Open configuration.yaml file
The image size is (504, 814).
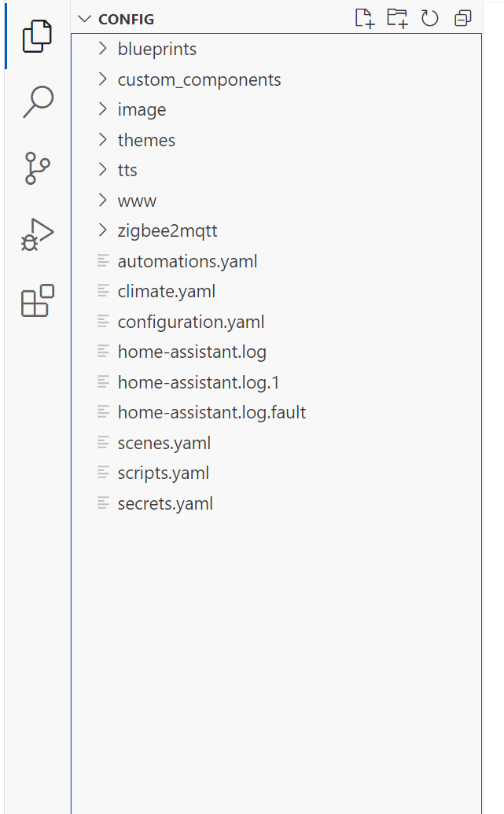point(190,322)
